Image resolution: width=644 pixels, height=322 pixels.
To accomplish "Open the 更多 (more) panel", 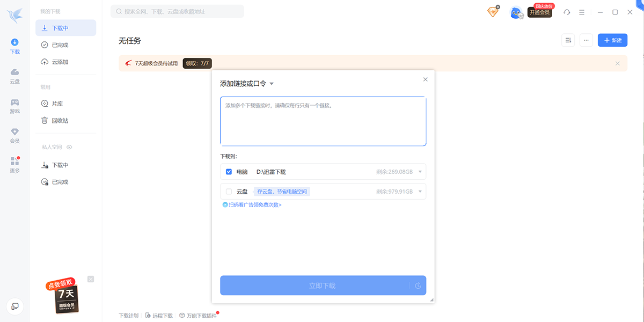I will [14, 164].
